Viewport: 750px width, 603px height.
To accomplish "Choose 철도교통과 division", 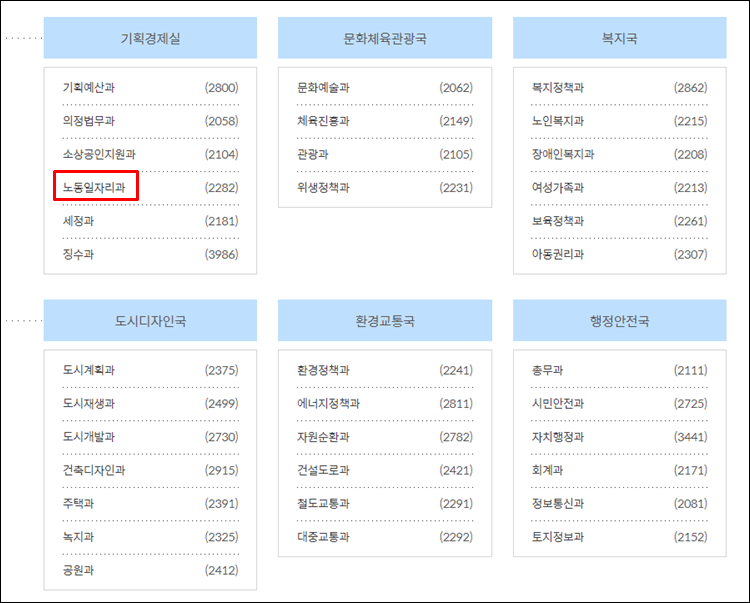I will [x=323, y=504].
